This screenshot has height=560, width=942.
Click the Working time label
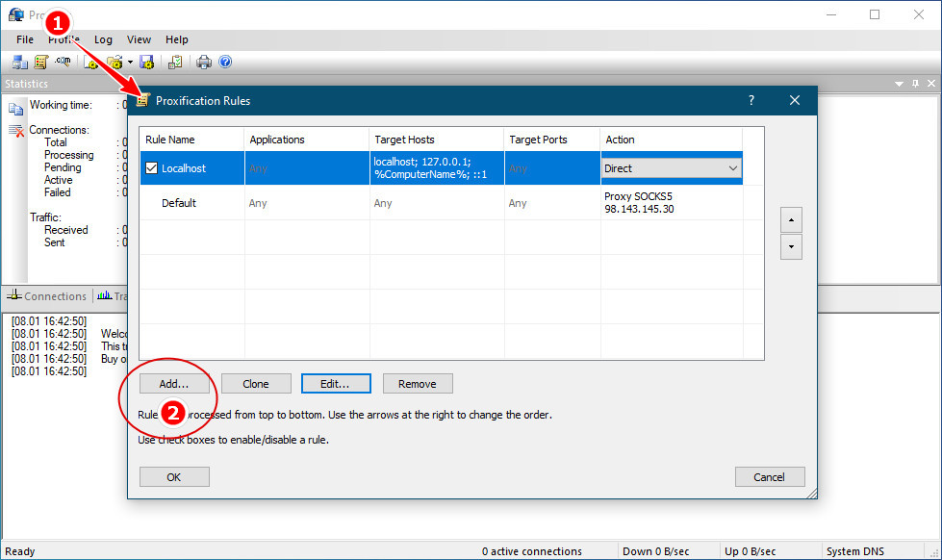(x=61, y=105)
